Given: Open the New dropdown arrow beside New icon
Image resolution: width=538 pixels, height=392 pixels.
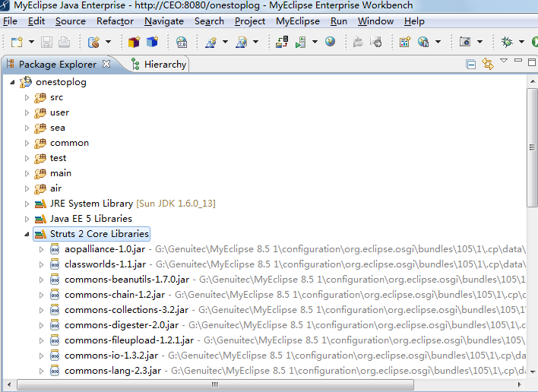Looking at the screenshot, I should pyautogui.click(x=32, y=42).
